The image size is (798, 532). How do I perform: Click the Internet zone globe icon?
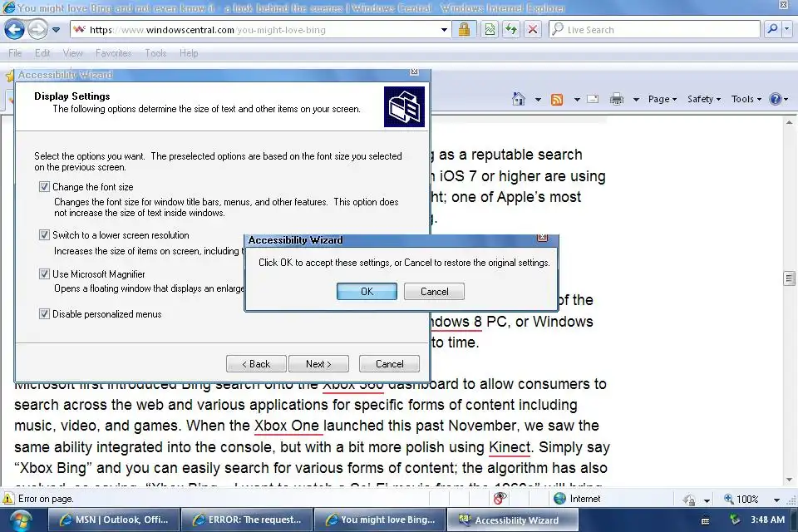559,499
